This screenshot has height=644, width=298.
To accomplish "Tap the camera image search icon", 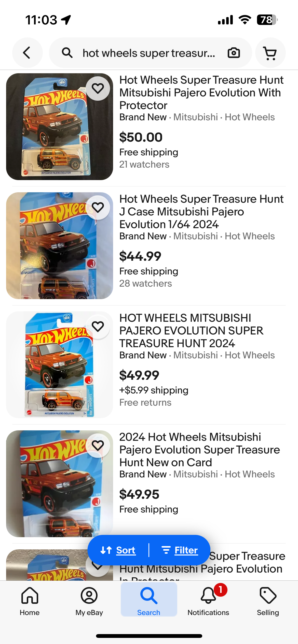I will 234,53.
